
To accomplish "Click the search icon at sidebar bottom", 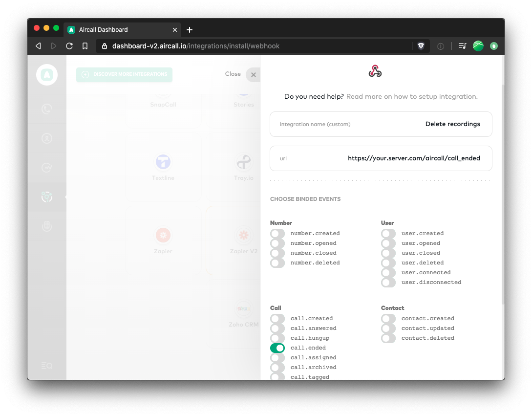I will (x=46, y=365).
